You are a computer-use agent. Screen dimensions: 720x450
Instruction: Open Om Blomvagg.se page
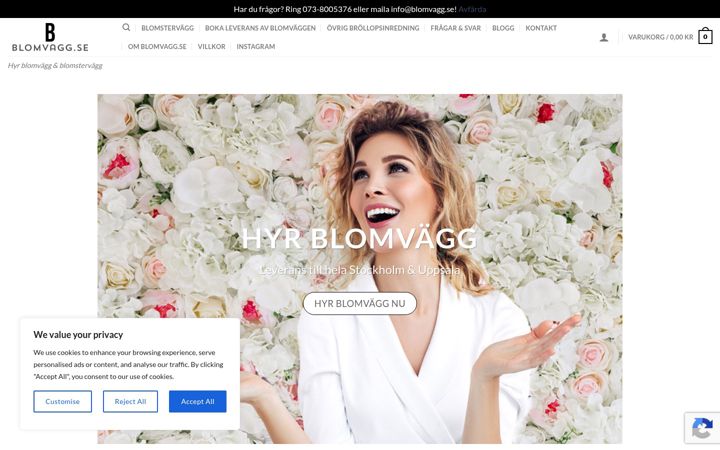pos(157,46)
